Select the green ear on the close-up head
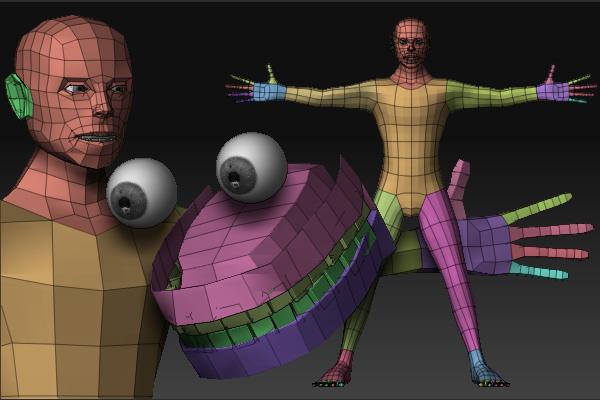The height and width of the screenshot is (400, 600). click(19, 97)
